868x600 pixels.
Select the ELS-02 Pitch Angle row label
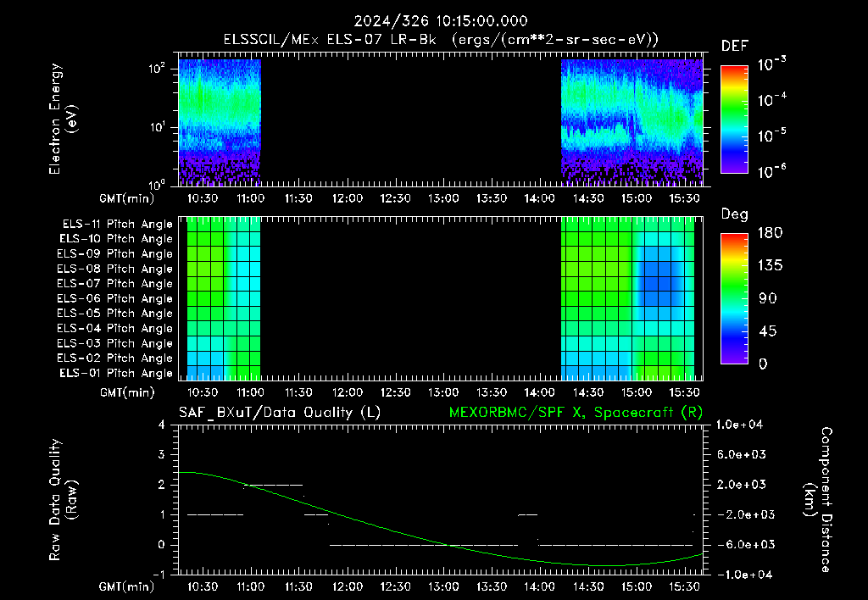(115, 358)
